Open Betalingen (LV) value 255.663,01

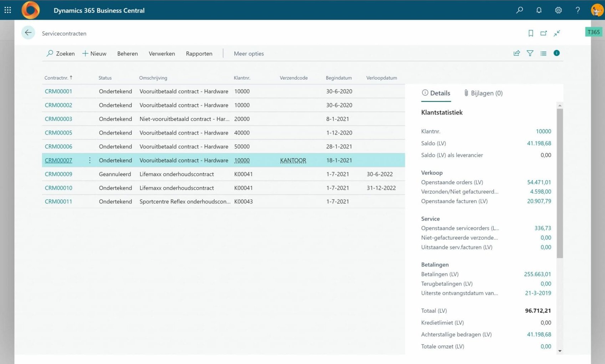coord(538,274)
